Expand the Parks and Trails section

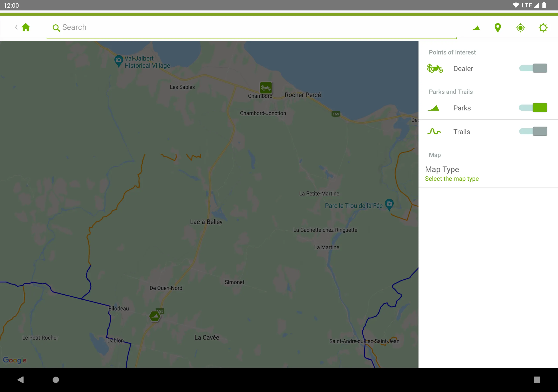pyautogui.click(x=451, y=91)
